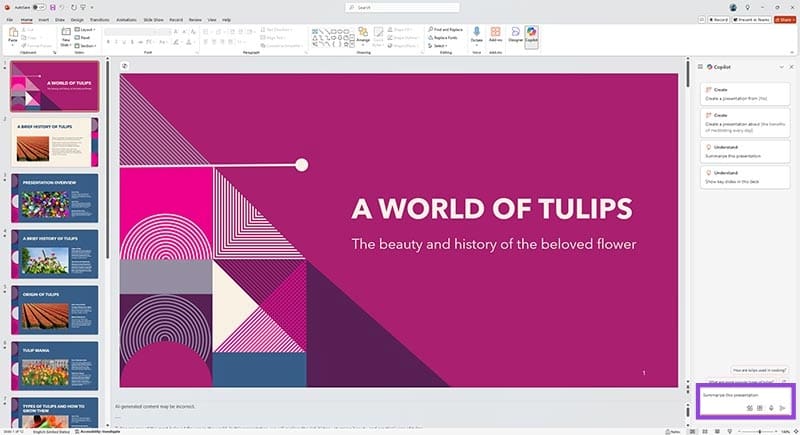Click 'How are tulips used in cooking?' suggestion
This screenshot has height=435, width=800.
point(759,370)
